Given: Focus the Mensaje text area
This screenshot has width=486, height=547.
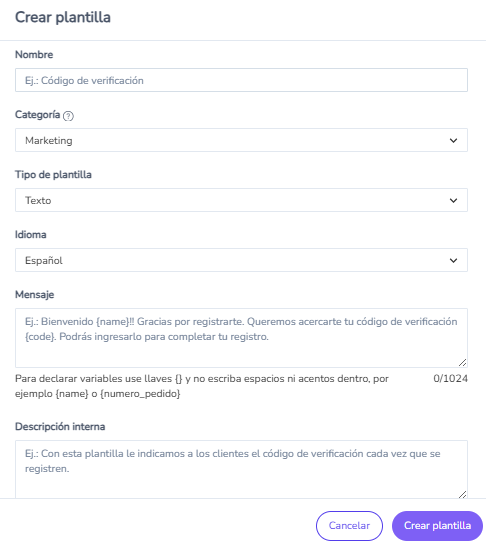Looking at the screenshot, I should point(241,338).
